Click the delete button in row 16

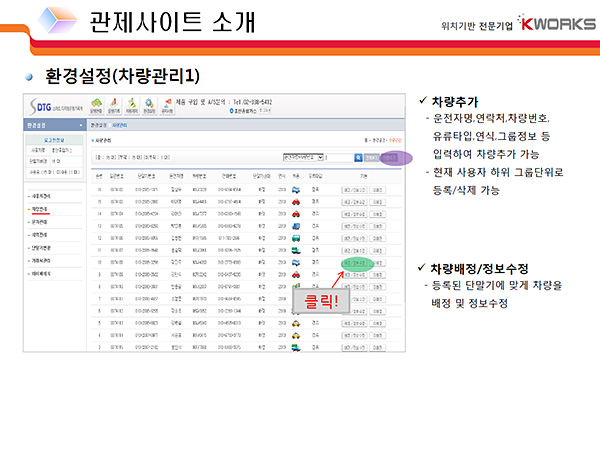pos(377,190)
